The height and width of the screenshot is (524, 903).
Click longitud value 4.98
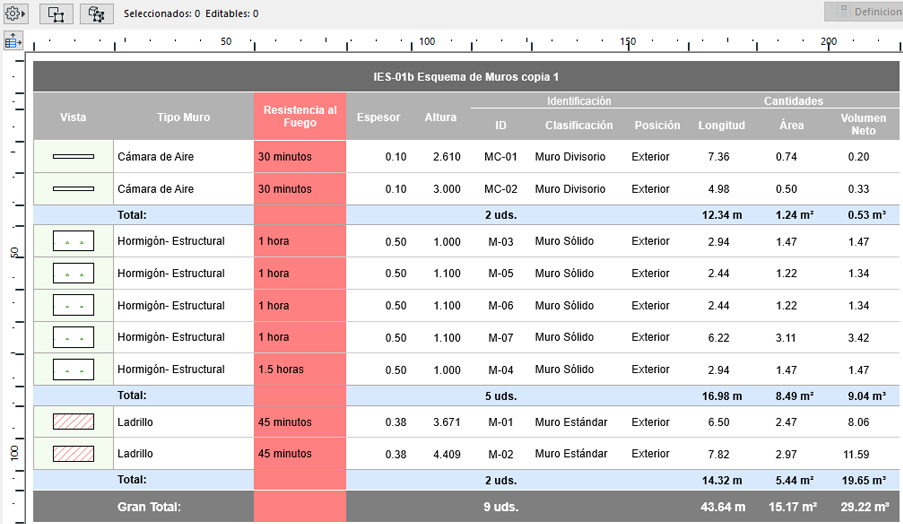point(719,189)
